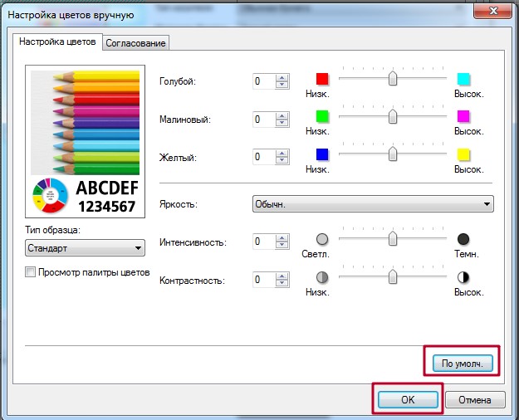Click the blue low-end icon for Желтый

tap(322, 154)
